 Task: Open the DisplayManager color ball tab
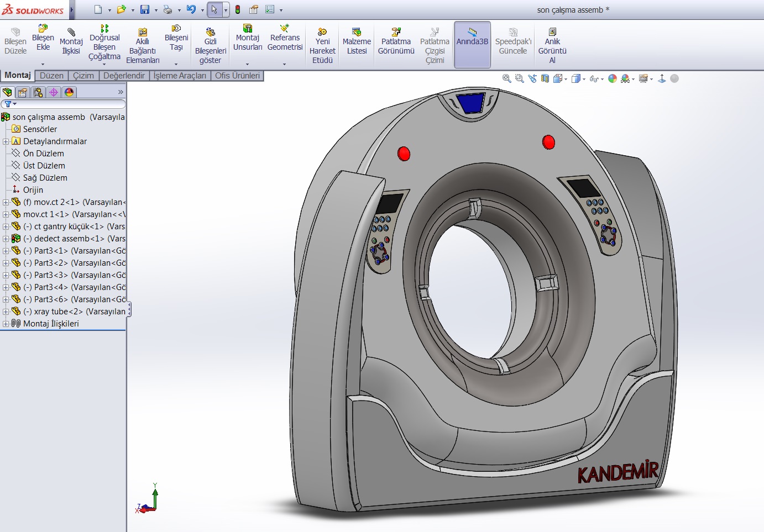click(69, 92)
